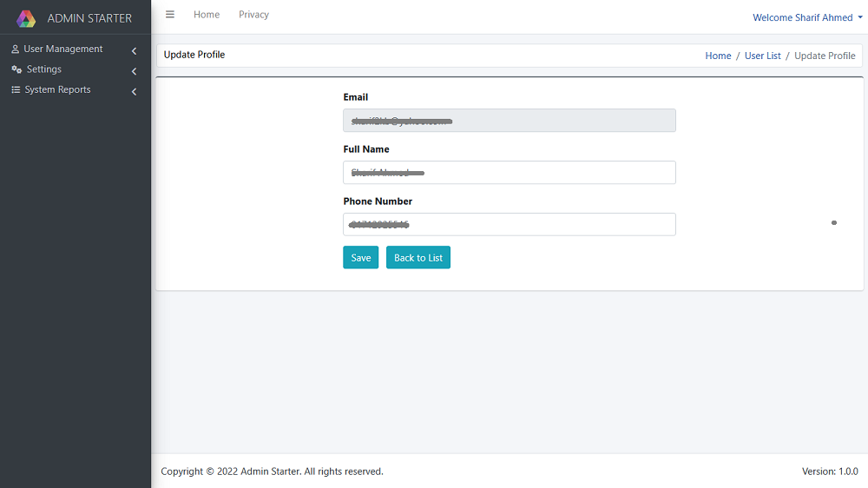Click the User Management person icon

(x=16, y=49)
